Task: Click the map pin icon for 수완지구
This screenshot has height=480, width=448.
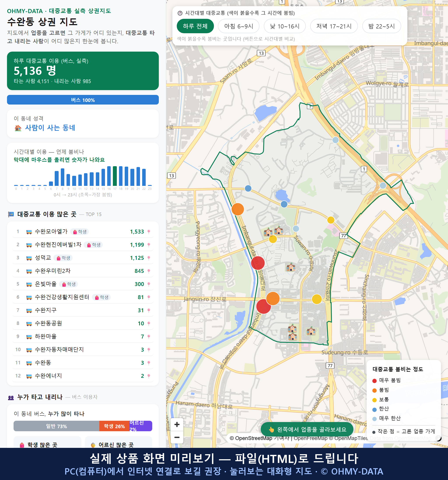Action: pyautogui.click(x=149, y=310)
